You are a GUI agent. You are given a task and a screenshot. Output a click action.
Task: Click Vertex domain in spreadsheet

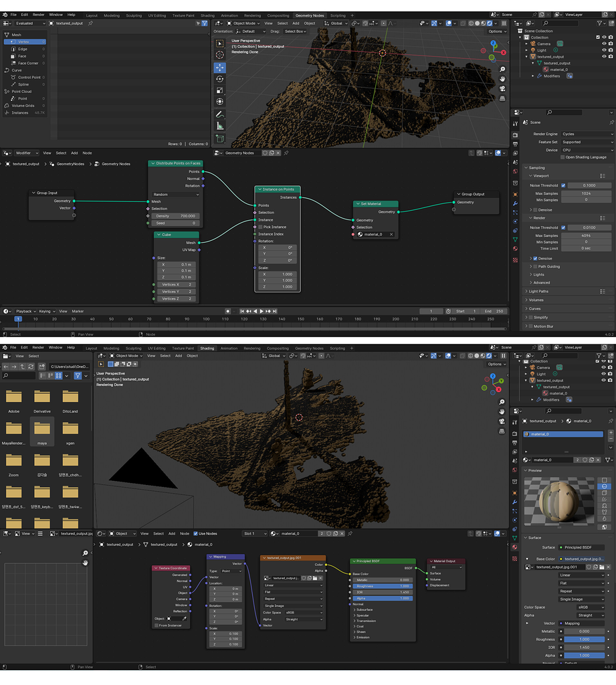(x=25, y=42)
